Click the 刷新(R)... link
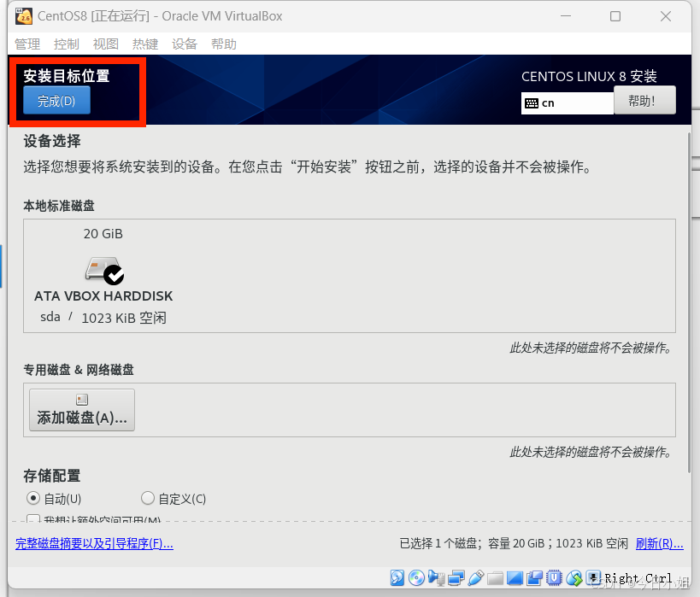This screenshot has height=597, width=700. [x=659, y=543]
